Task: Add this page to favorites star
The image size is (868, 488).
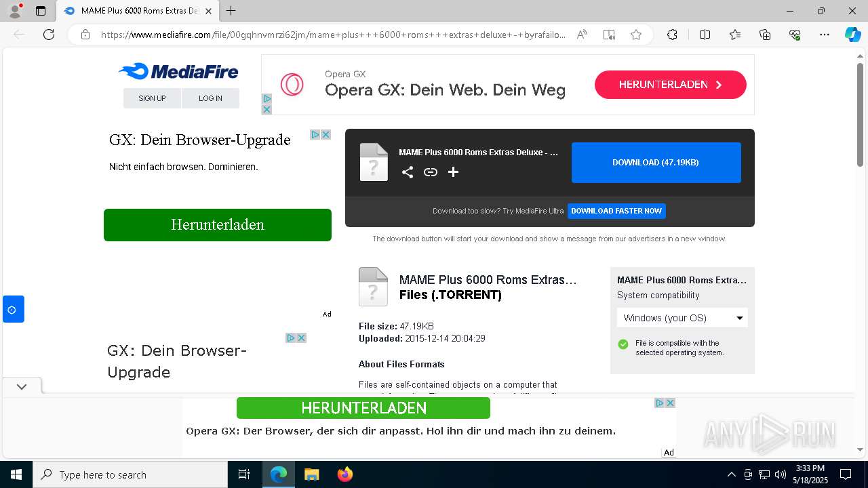Action: click(x=636, y=35)
